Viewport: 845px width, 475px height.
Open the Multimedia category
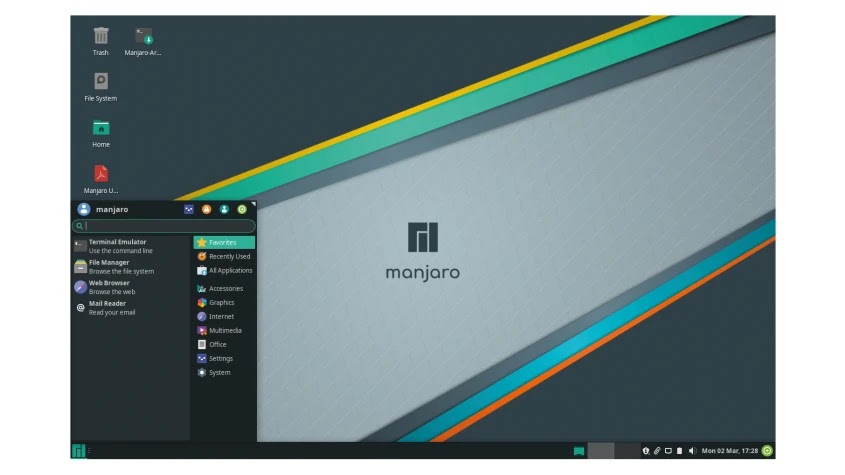224,331
